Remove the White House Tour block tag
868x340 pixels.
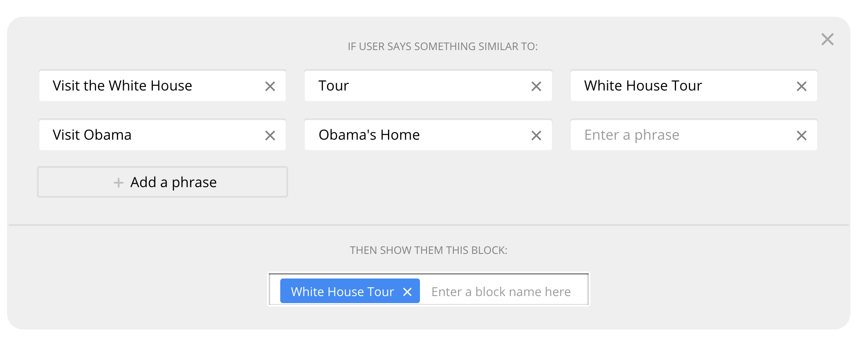tap(407, 292)
